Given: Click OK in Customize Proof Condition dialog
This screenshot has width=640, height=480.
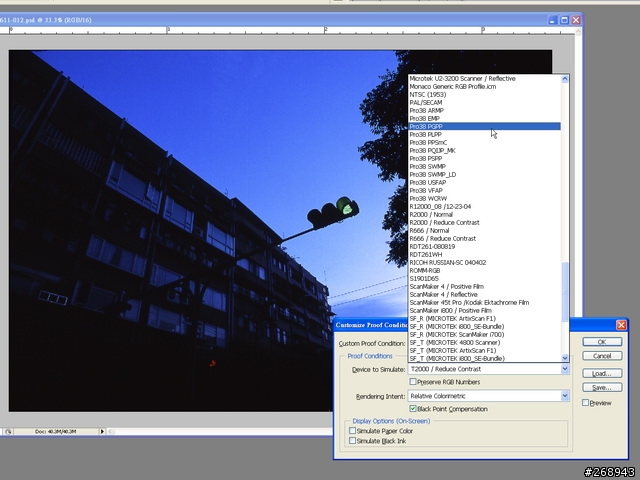Looking at the screenshot, I should (x=602, y=342).
